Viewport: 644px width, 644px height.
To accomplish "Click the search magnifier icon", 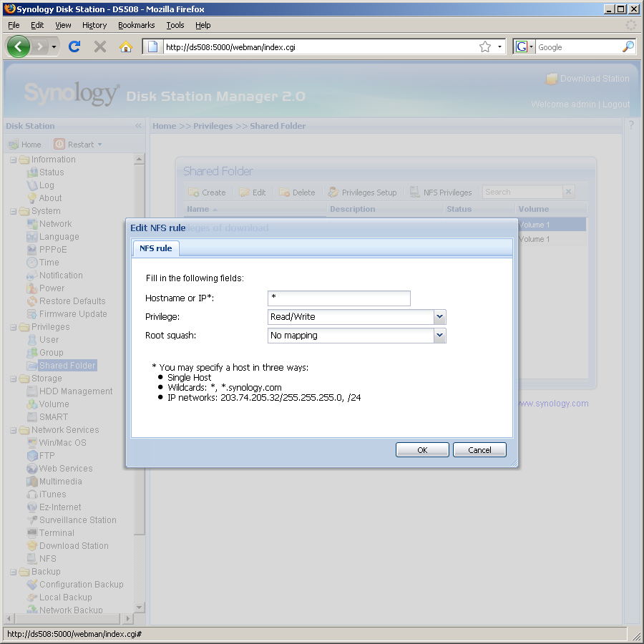I will coord(628,47).
